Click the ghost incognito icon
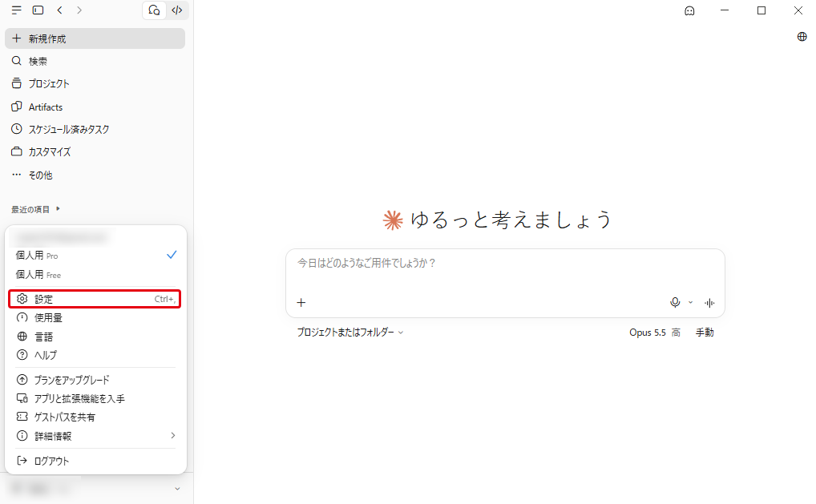This screenshot has height=504, width=816. [x=689, y=10]
